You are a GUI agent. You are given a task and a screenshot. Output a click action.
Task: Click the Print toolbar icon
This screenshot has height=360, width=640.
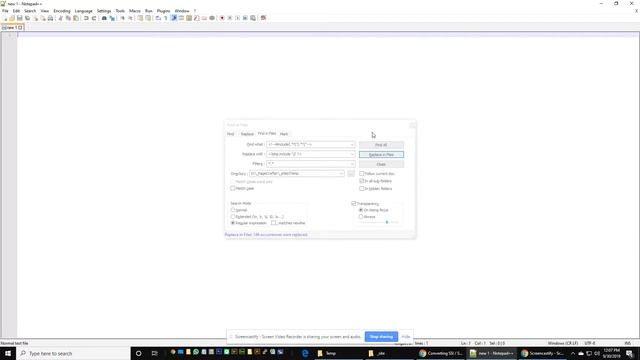pos(50,18)
